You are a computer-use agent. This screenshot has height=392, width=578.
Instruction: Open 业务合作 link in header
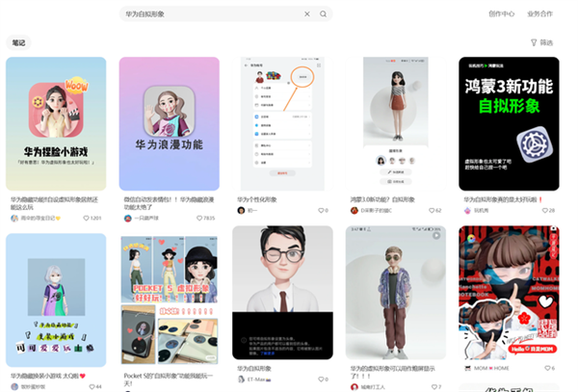coord(539,14)
